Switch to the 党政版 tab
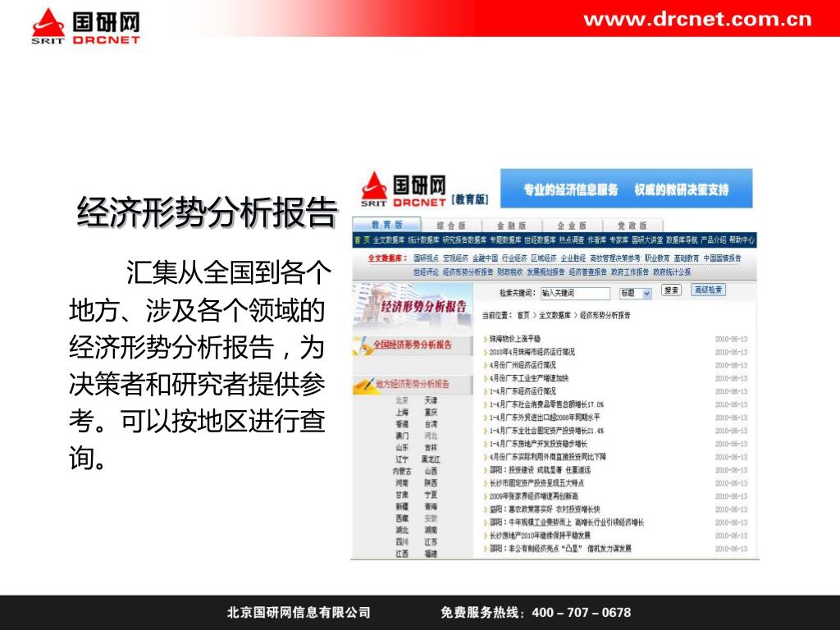This screenshot has height=630, width=840. (632, 226)
